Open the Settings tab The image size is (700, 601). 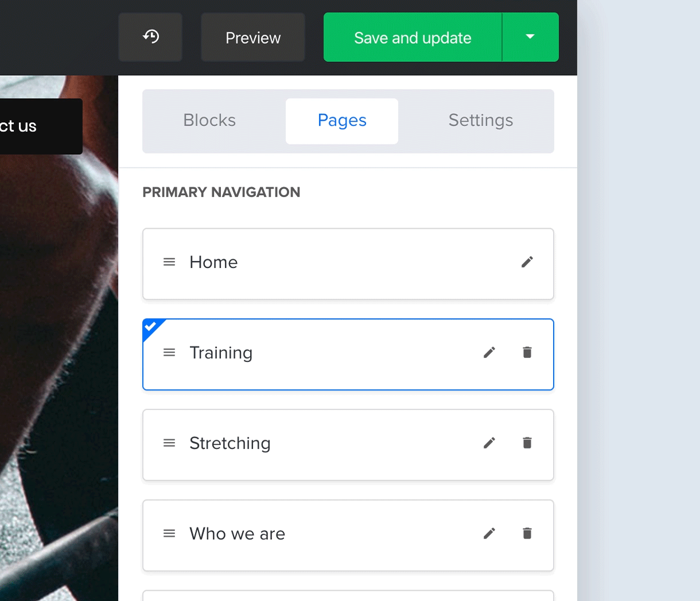click(x=481, y=120)
